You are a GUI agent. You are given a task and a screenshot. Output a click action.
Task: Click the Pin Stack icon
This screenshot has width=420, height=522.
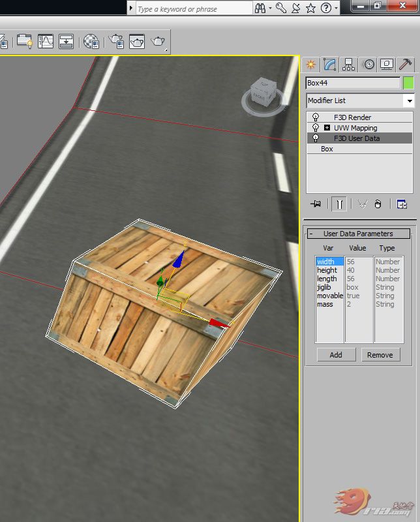coord(316,204)
